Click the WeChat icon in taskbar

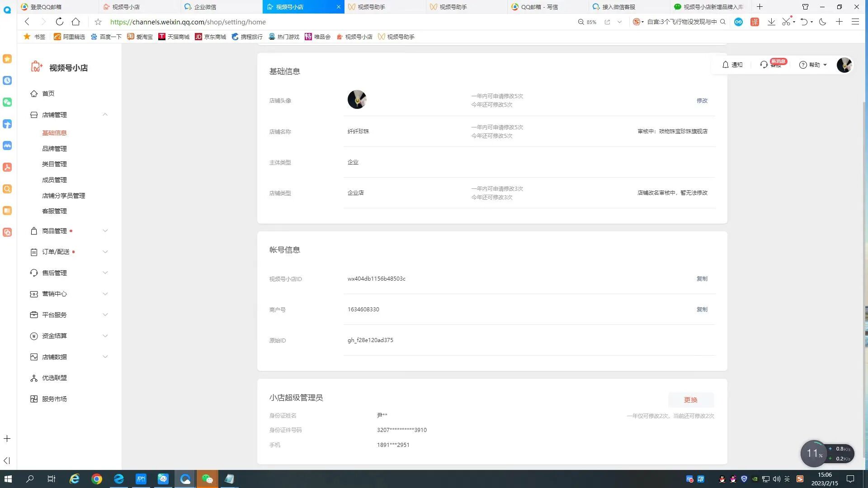pyautogui.click(x=207, y=479)
